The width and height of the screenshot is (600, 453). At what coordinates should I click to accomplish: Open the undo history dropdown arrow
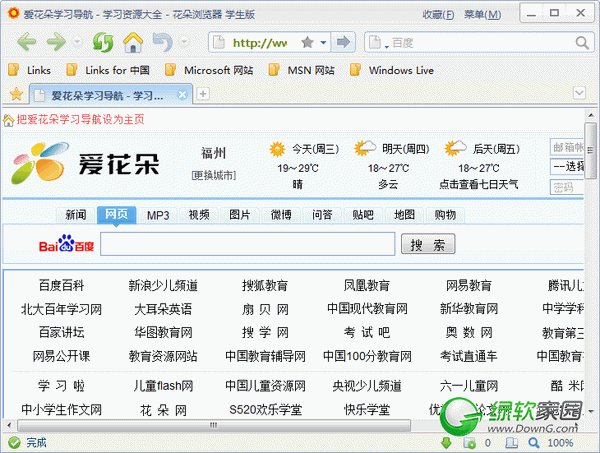pyautogui.click(x=184, y=41)
